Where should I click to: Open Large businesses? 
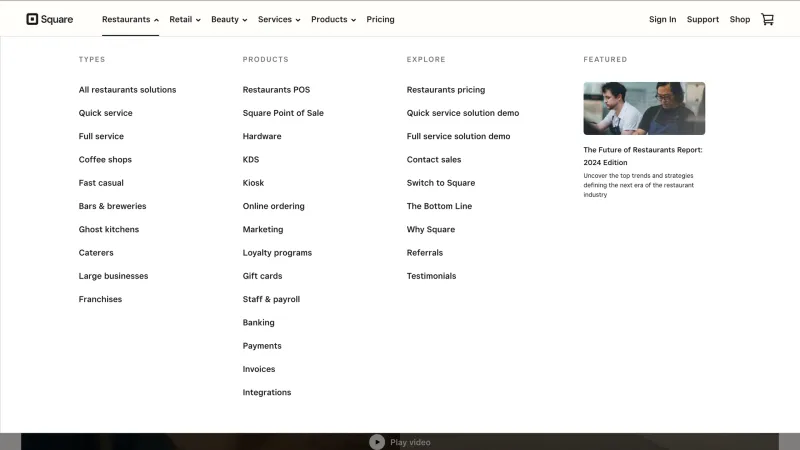113,276
